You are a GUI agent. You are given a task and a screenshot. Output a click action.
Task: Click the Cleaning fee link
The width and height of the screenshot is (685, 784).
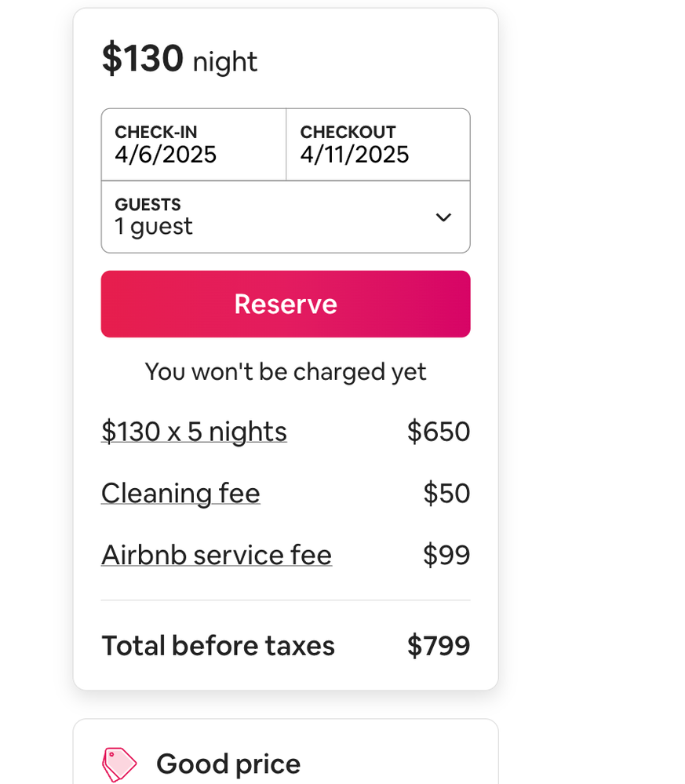[x=180, y=494]
